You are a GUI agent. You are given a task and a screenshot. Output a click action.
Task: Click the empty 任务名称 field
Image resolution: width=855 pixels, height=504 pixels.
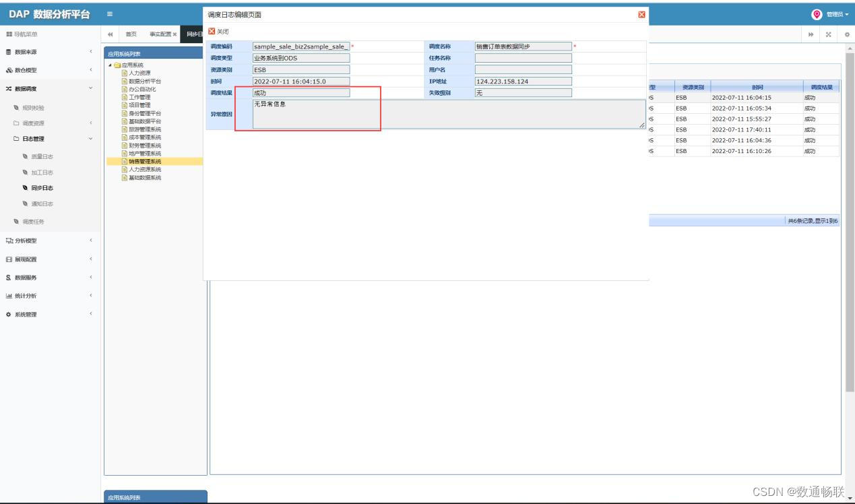pyautogui.click(x=524, y=58)
